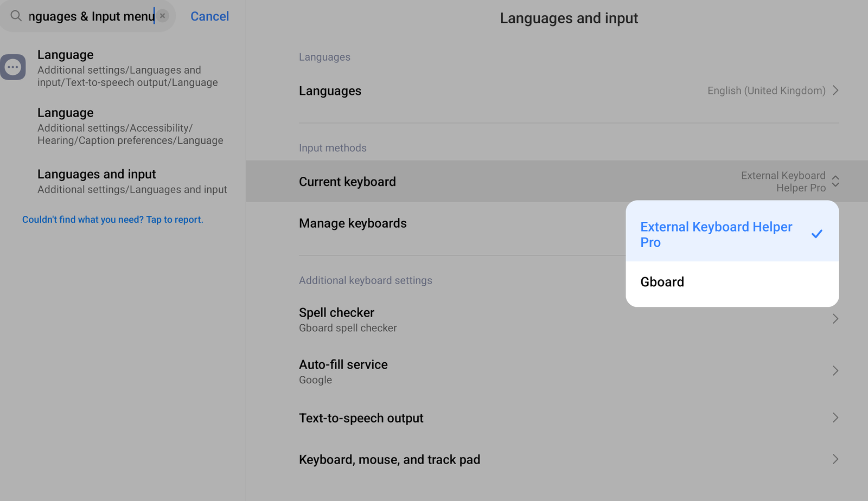Open Auto-fill service chevron arrow
Viewport: 868px width, 501px height.
click(x=835, y=371)
